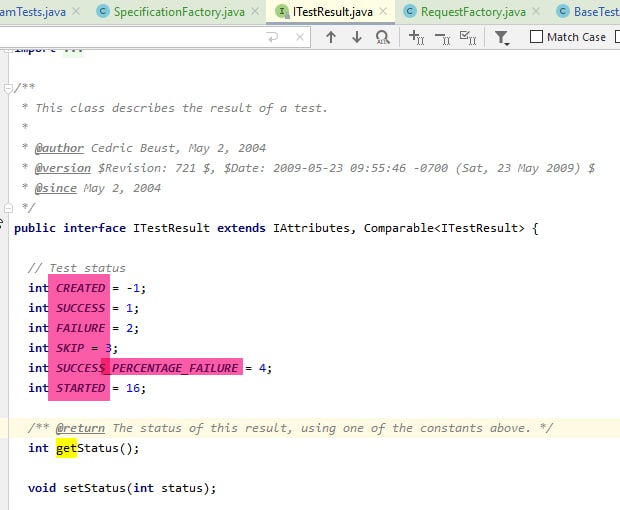Screen dimensions: 620x510
Task: Click SUCCESS_PERCENTAGE_FAILURE constant
Action: pos(147,368)
